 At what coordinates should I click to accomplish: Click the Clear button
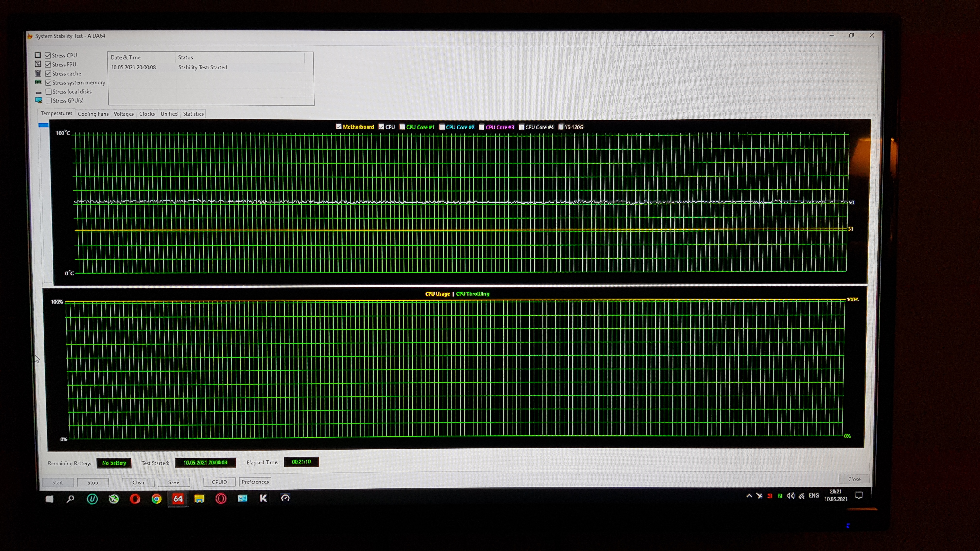click(x=139, y=482)
